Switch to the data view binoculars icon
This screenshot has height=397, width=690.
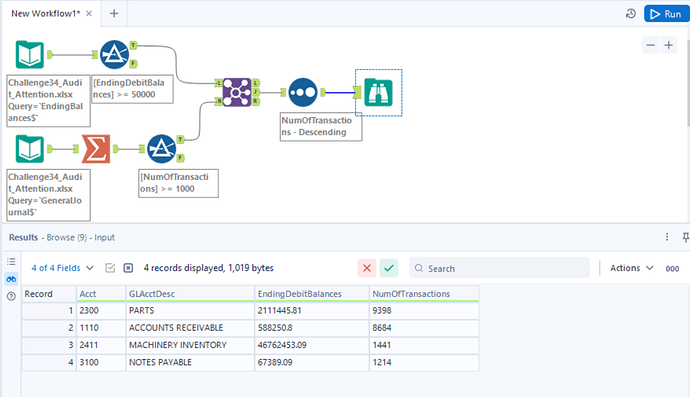11,279
